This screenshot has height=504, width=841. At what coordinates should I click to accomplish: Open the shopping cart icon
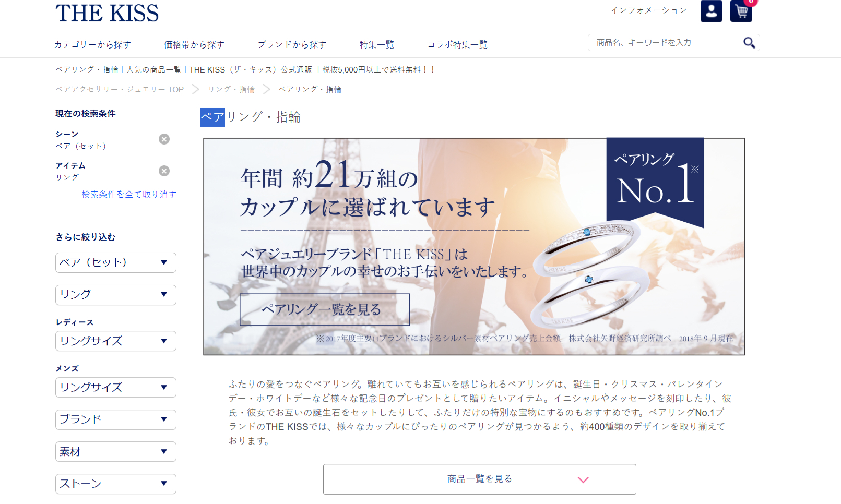[x=741, y=11]
